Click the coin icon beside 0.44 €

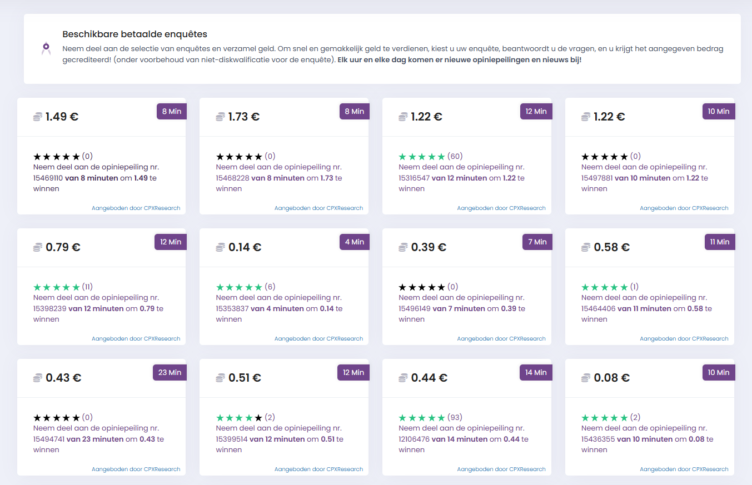click(x=404, y=378)
